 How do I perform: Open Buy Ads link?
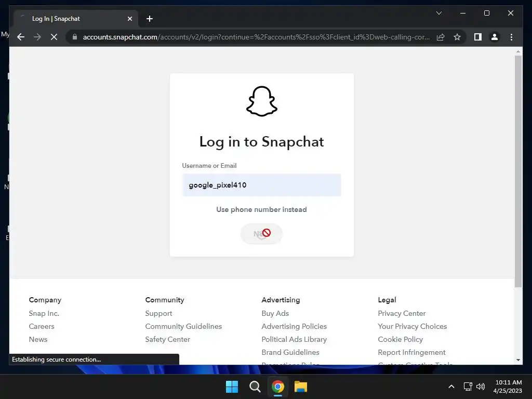click(275, 313)
